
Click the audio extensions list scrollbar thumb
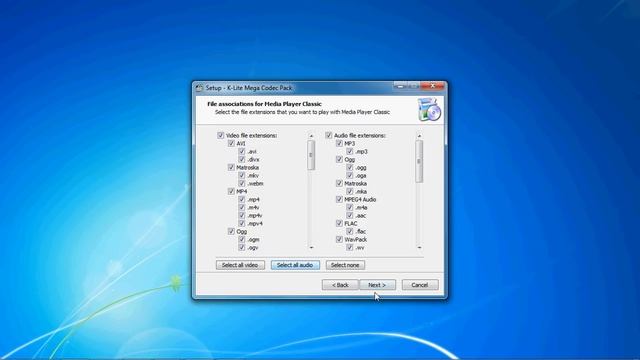click(419, 161)
